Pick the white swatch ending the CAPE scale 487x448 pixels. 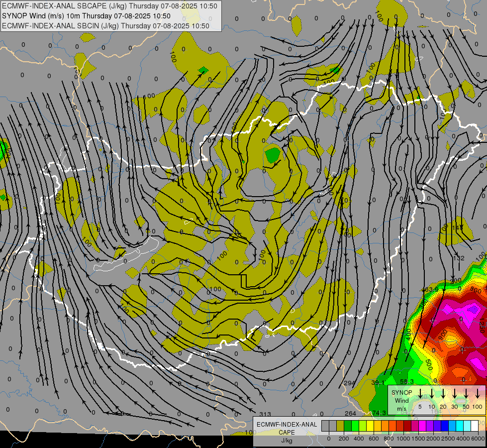474,426
